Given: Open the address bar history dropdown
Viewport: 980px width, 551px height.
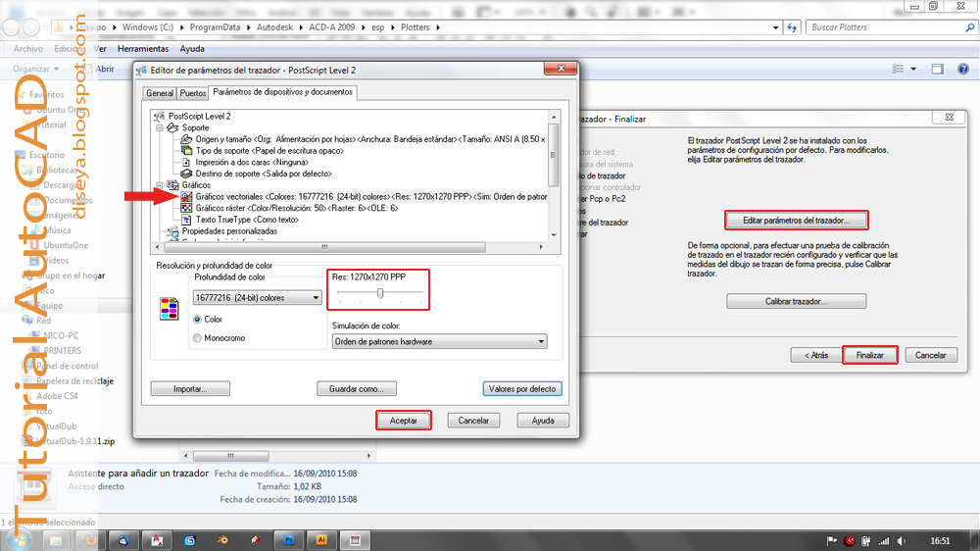Looking at the screenshot, I should click(775, 27).
